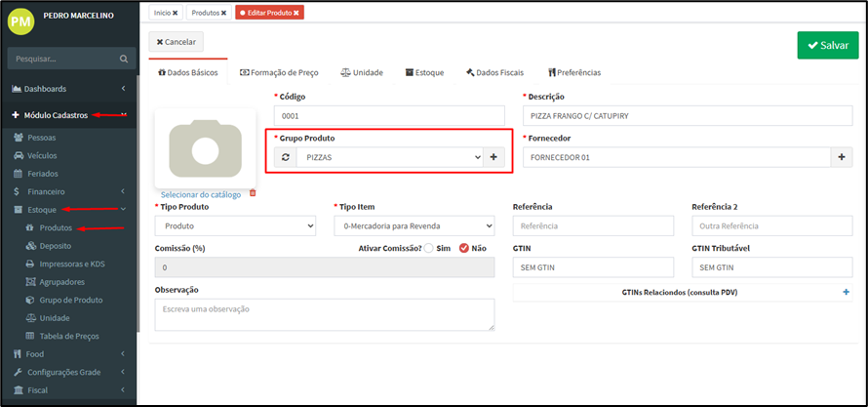Open the Dados Fiscais tab
The height and width of the screenshot is (407, 868).
tap(494, 72)
